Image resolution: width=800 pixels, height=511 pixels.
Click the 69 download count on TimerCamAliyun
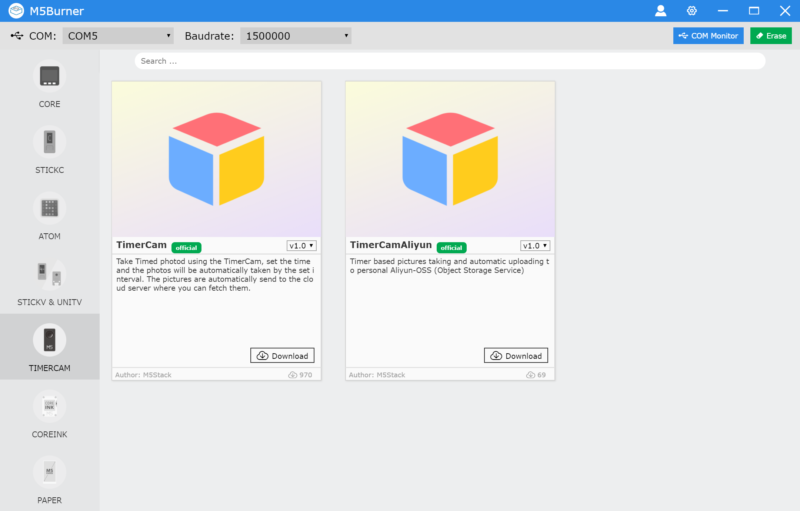pyautogui.click(x=536, y=375)
